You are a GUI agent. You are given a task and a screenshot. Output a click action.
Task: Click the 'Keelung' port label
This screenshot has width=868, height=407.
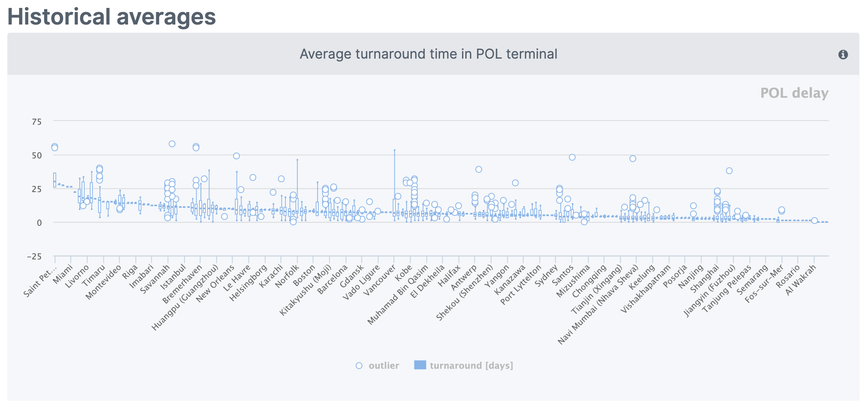643,277
